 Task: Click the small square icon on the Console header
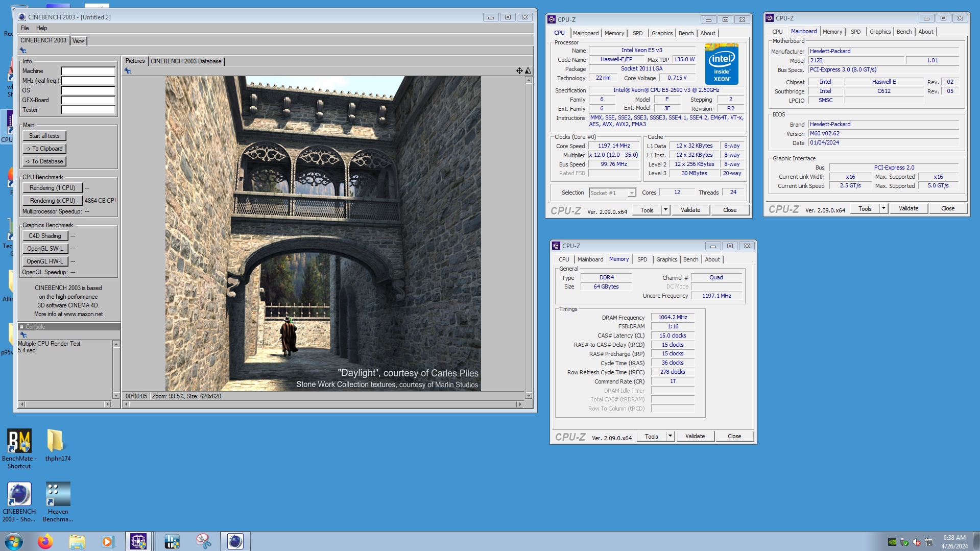tap(21, 327)
